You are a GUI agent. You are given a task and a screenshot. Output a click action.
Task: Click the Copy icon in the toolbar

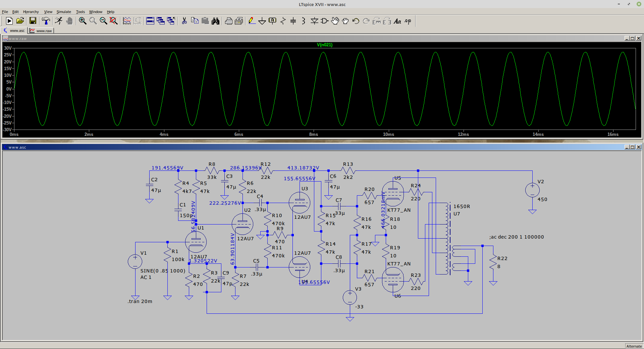(x=195, y=21)
